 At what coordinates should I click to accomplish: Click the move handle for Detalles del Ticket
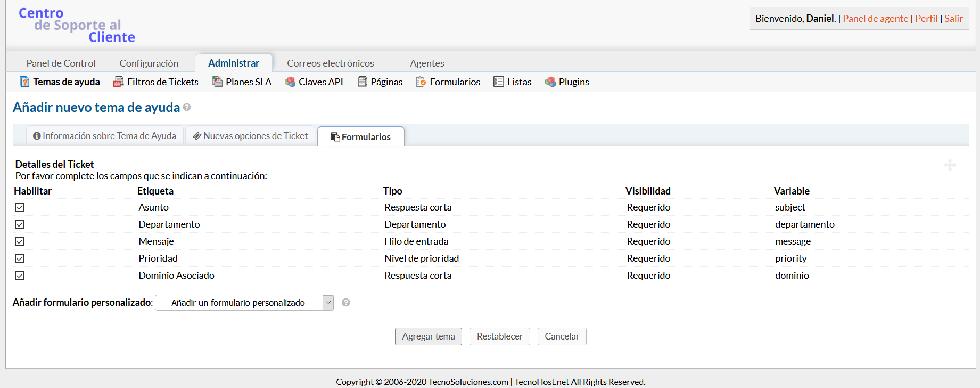tap(950, 165)
